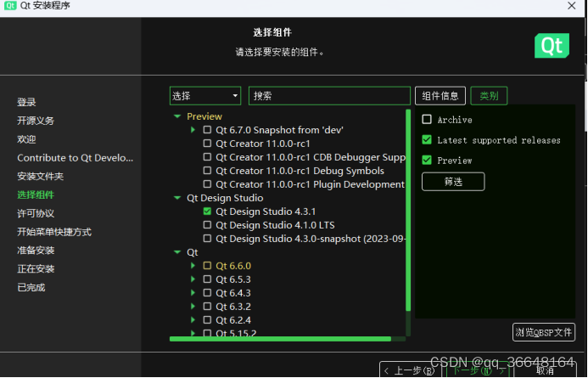Click the 下一步 next button
Viewport: 588px width, 378px height.
479,370
